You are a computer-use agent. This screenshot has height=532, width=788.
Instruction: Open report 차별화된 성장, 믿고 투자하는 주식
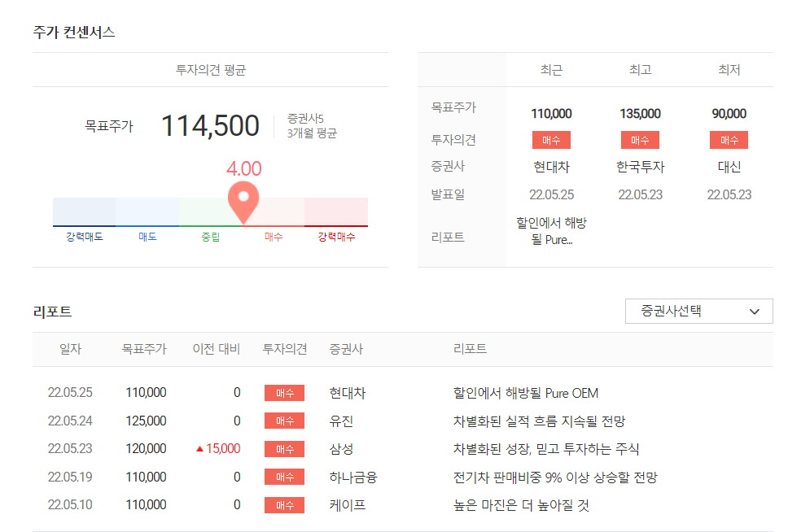[x=545, y=448]
